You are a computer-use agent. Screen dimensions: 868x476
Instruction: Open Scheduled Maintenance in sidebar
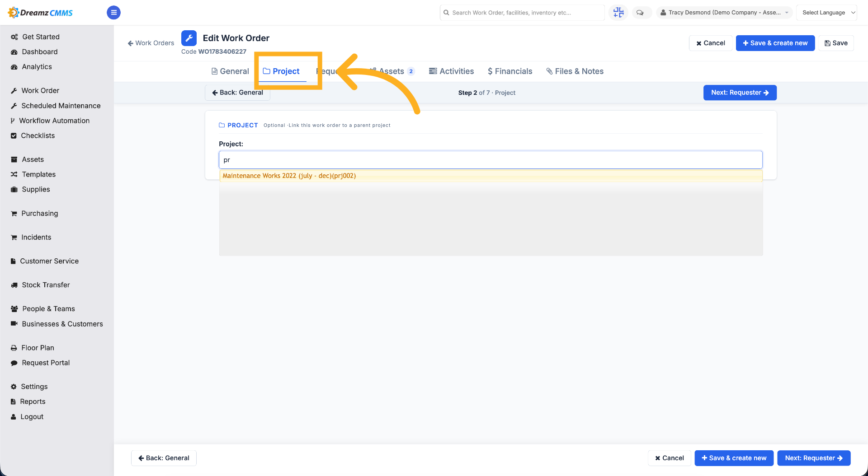(x=56, y=106)
